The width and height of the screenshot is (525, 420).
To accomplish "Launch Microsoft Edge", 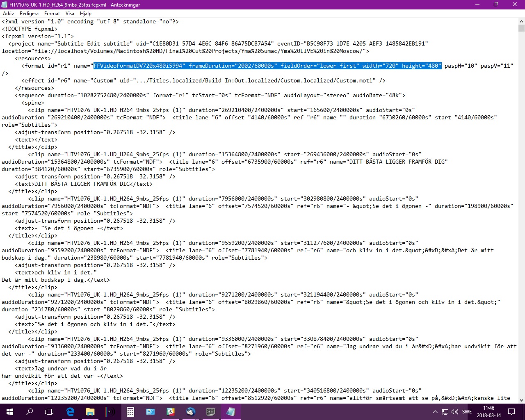I will point(70,411).
